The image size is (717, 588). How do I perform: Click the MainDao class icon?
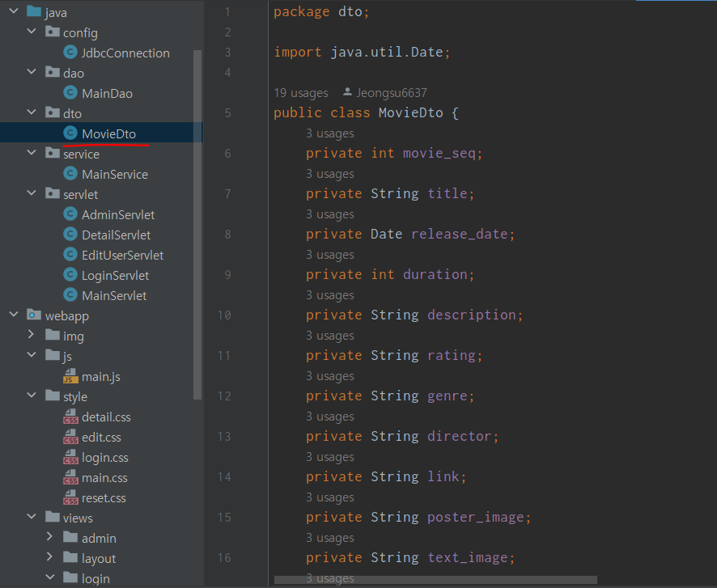pos(70,93)
